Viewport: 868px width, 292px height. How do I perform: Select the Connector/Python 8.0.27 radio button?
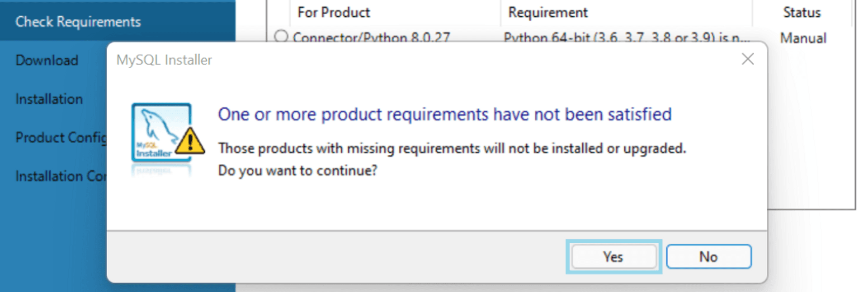281,36
